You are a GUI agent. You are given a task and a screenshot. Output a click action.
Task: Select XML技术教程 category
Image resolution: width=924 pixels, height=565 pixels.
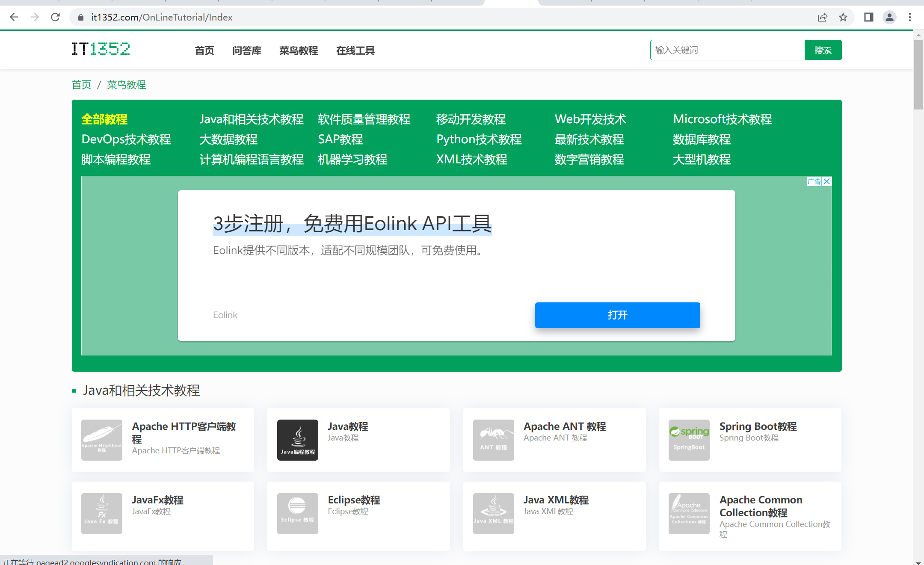pos(472,160)
